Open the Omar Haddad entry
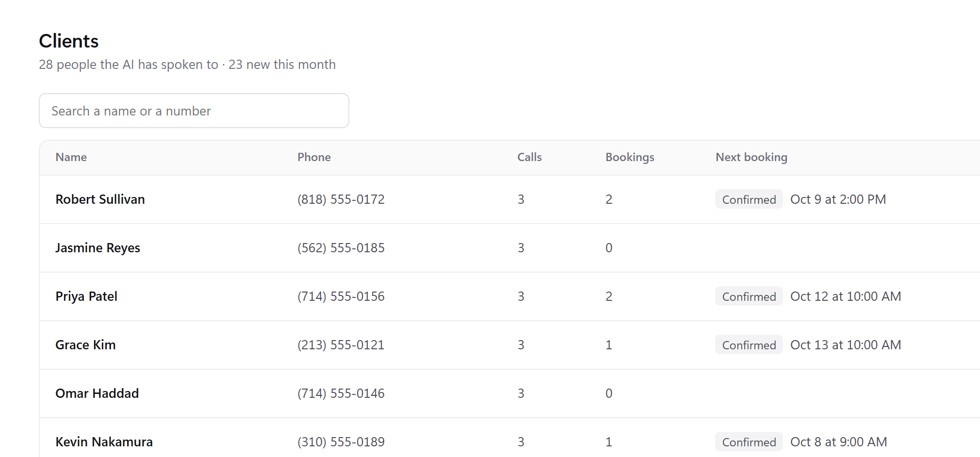This screenshot has height=457, width=980. pos(509,393)
